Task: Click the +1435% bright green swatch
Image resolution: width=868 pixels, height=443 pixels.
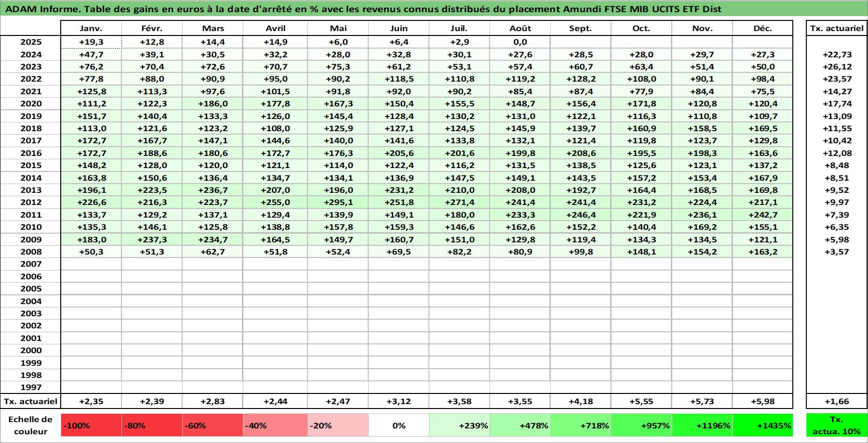Action: [763, 426]
